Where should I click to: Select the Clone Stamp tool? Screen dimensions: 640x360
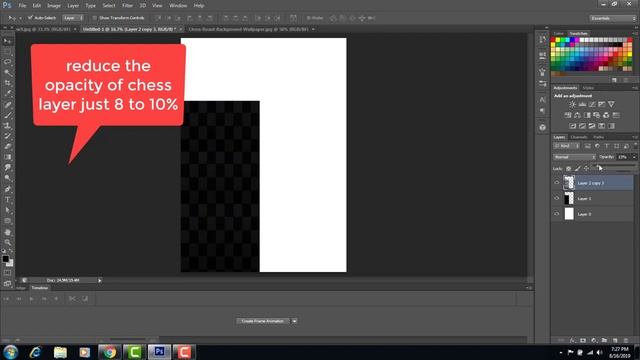coord(7,126)
